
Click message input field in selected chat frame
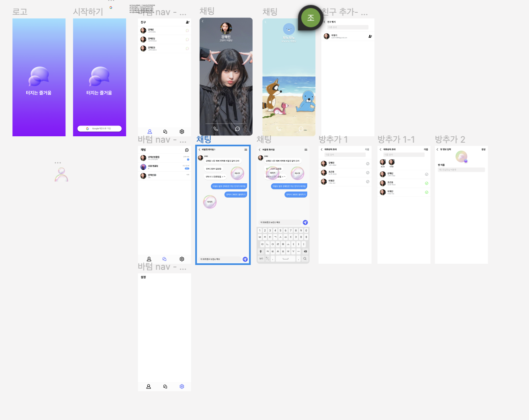pos(220,259)
